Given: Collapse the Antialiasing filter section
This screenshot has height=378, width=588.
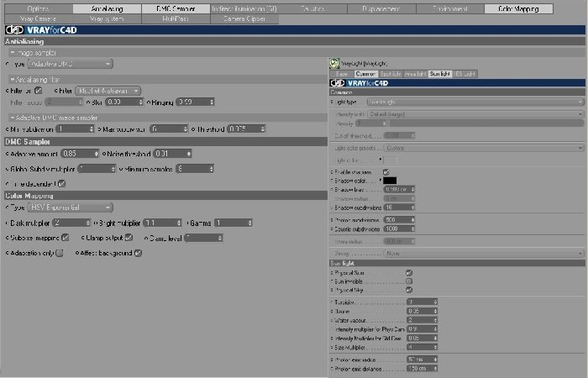Looking at the screenshot, I should tap(13, 80).
